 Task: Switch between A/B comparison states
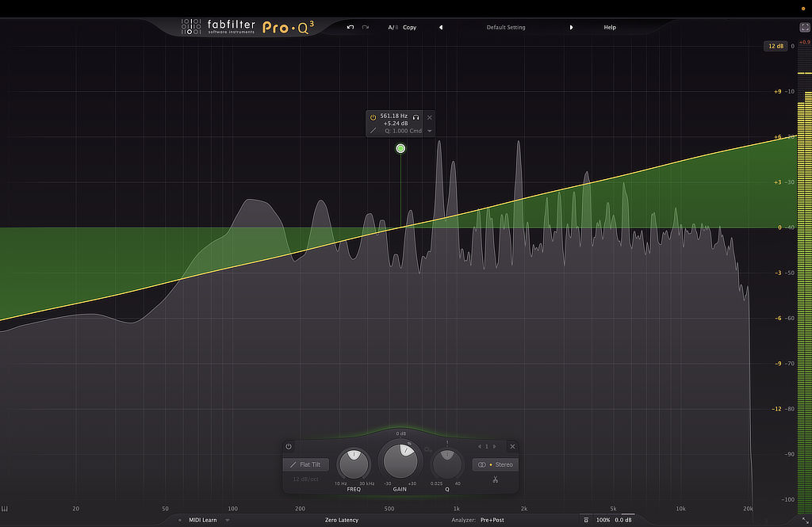tap(393, 27)
